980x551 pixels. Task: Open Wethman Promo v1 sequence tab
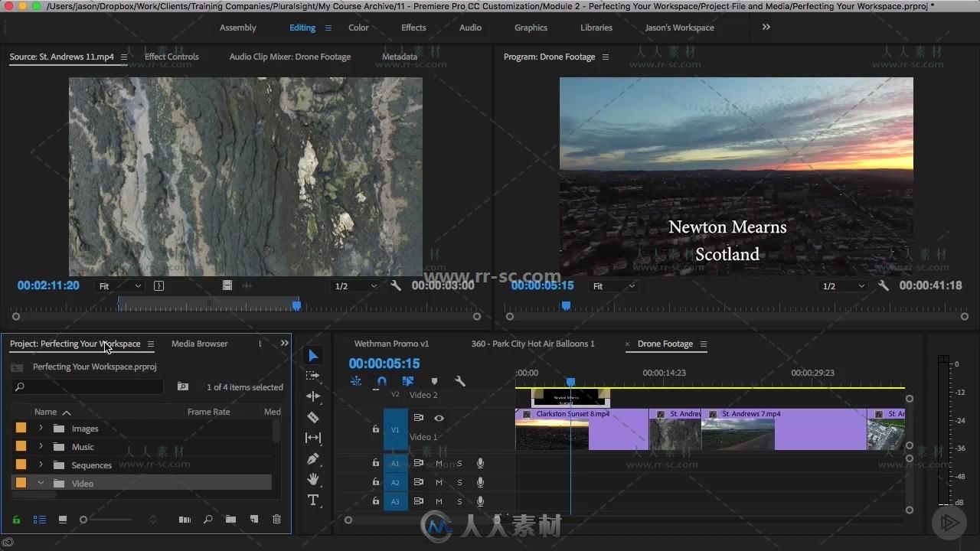[391, 344]
